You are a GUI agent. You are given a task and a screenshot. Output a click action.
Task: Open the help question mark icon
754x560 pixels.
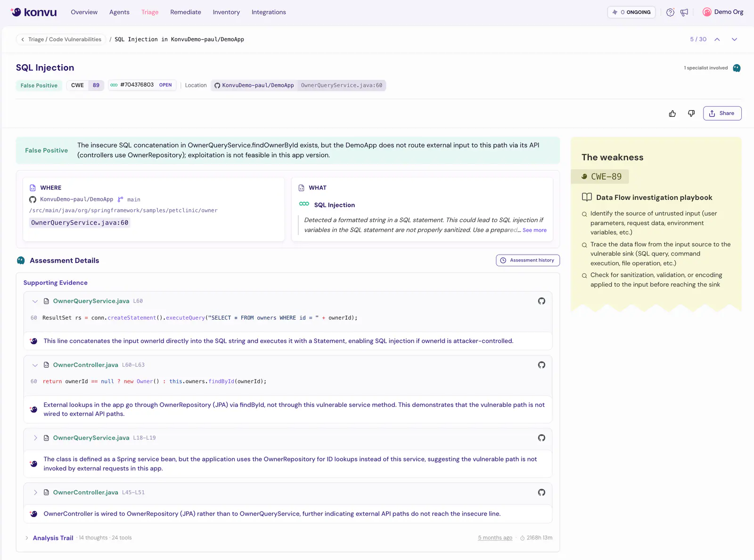[670, 12]
